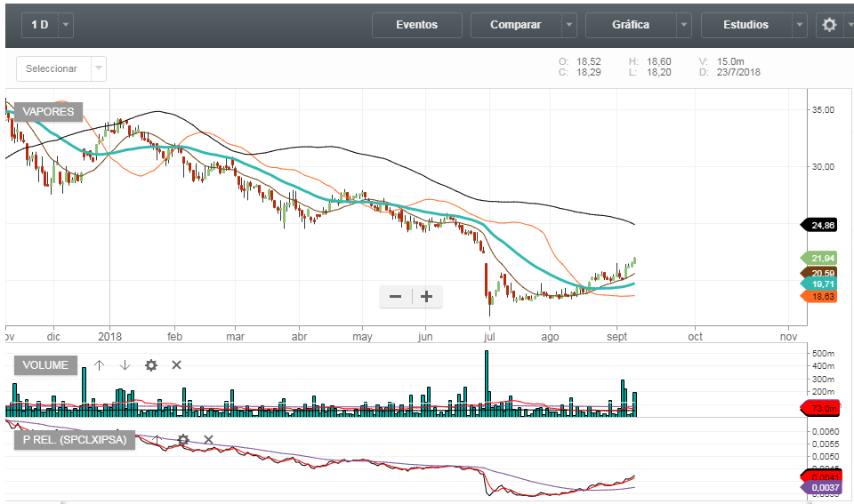
Task: Close the P REL. (SPCLXIPSA) panel
Action: pyautogui.click(x=208, y=439)
